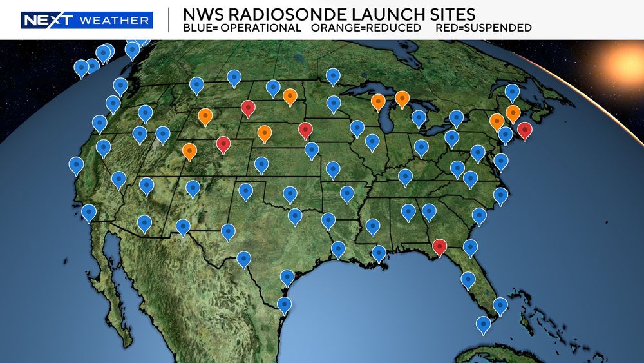Click the blue pin at Charleston, South Carolina coast

[x=479, y=217]
